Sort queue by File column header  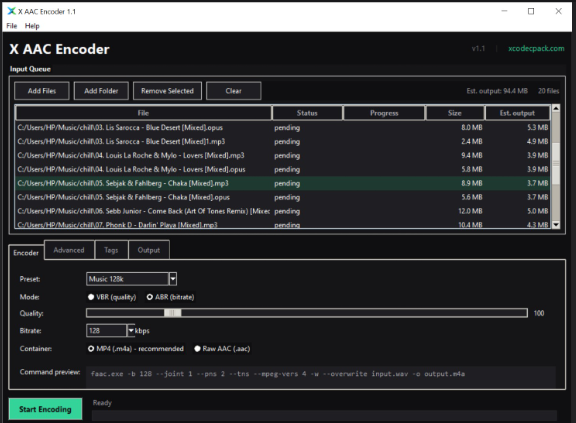(x=143, y=113)
